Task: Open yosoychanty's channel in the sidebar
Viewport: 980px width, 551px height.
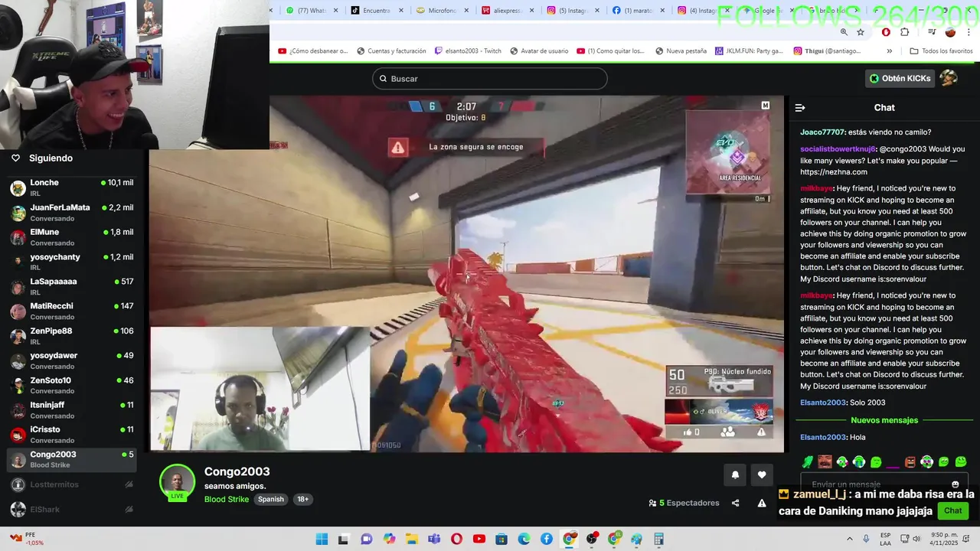Action: 73,262
